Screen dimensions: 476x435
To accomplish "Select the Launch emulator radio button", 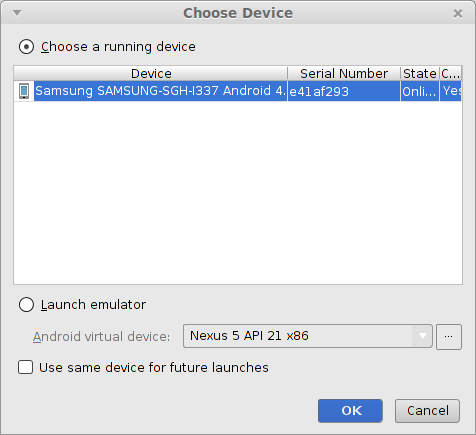I will (x=26, y=305).
